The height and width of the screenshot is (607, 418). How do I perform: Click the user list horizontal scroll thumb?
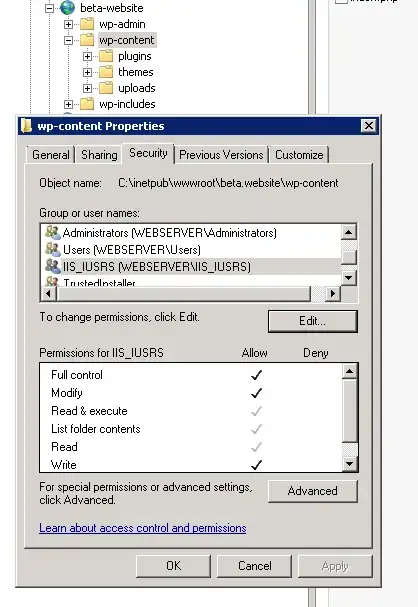click(183, 293)
